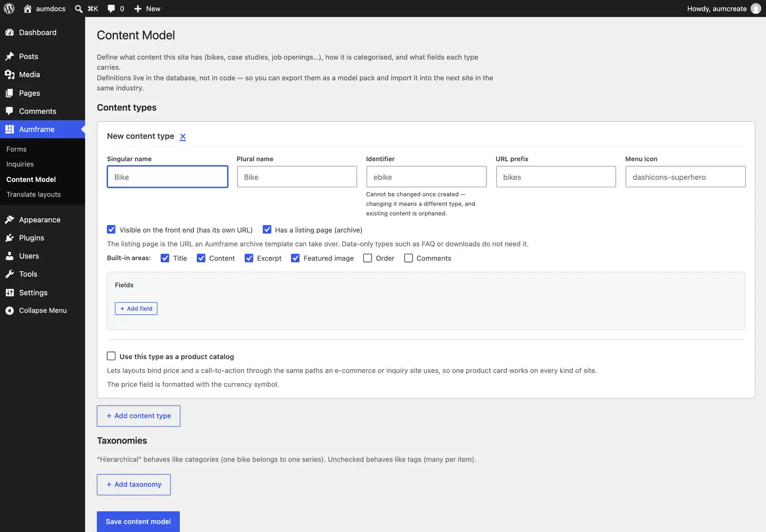
Task: Click the plus New icon in admin bar
Action: tap(138, 9)
